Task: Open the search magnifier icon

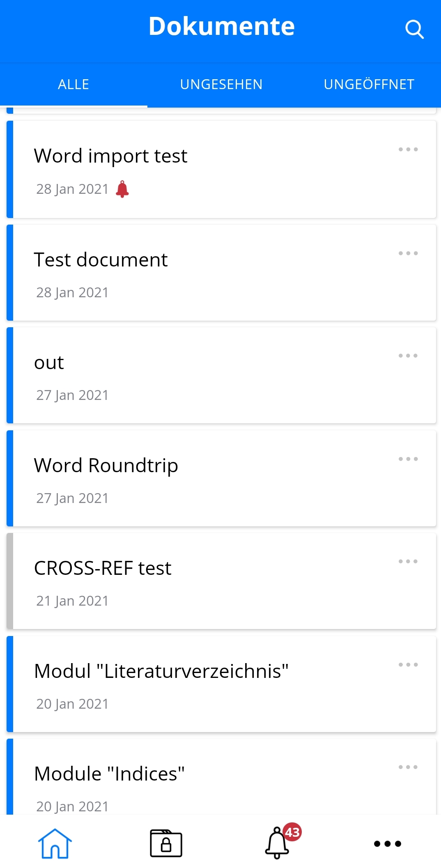Action: (x=414, y=29)
